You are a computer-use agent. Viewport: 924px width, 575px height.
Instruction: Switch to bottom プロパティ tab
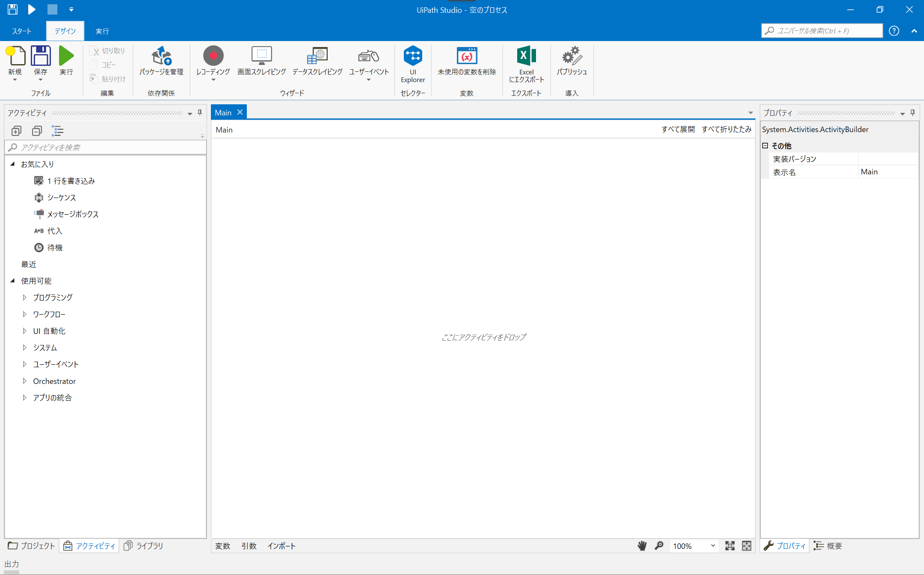pyautogui.click(x=785, y=546)
